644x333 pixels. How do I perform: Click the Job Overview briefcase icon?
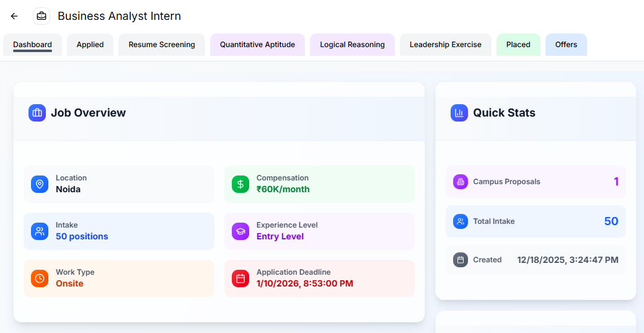coord(37,113)
